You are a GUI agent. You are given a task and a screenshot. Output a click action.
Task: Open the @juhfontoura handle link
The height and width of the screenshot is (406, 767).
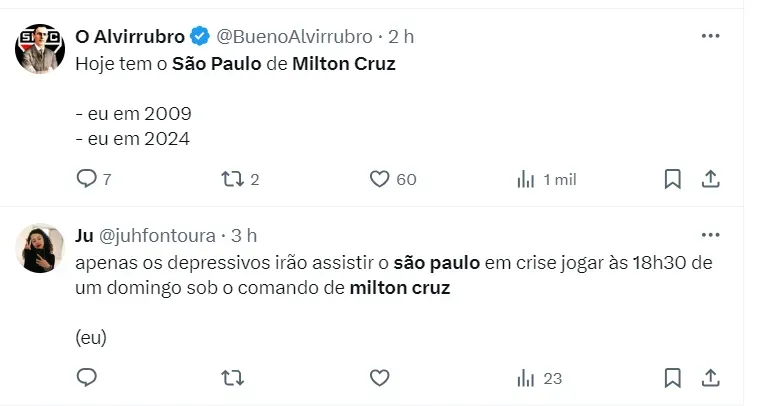point(157,236)
